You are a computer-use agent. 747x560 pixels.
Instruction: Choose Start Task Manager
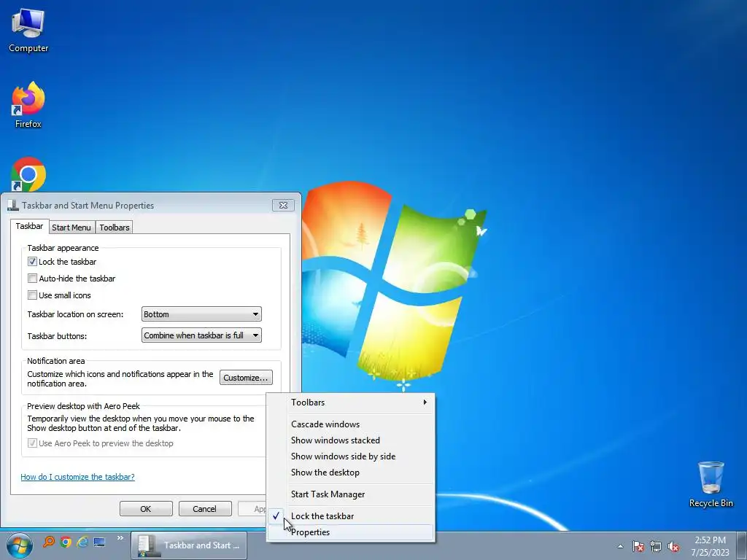point(351,494)
